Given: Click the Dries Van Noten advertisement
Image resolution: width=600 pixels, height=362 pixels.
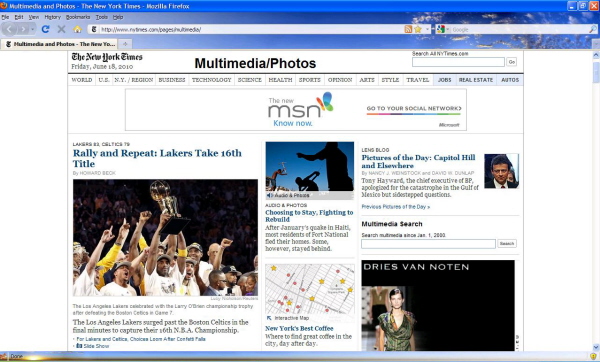Looking at the screenshot, I should 438,305.
